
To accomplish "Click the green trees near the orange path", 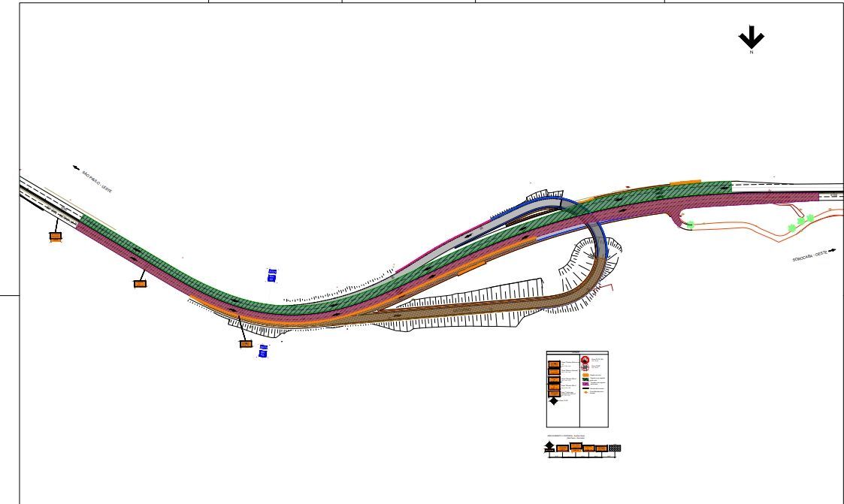I will click(x=800, y=222).
